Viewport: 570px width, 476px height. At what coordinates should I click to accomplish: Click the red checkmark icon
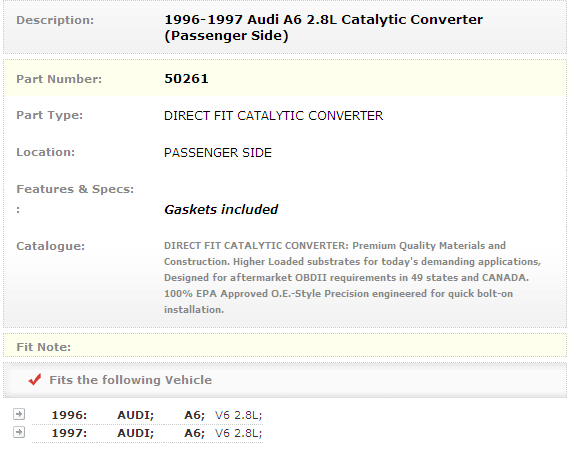tap(35, 380)
